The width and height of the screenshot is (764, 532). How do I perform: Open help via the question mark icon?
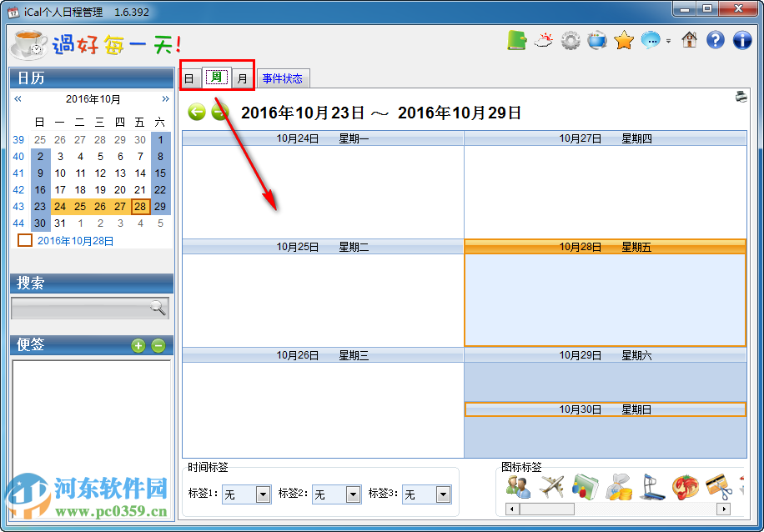click(715, 39)
